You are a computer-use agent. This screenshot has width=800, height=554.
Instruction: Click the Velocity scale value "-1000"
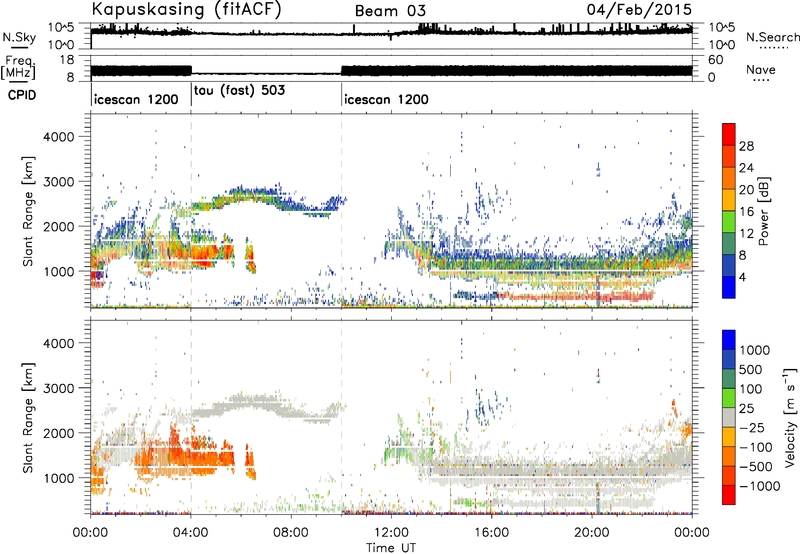(x=759, y=486)
